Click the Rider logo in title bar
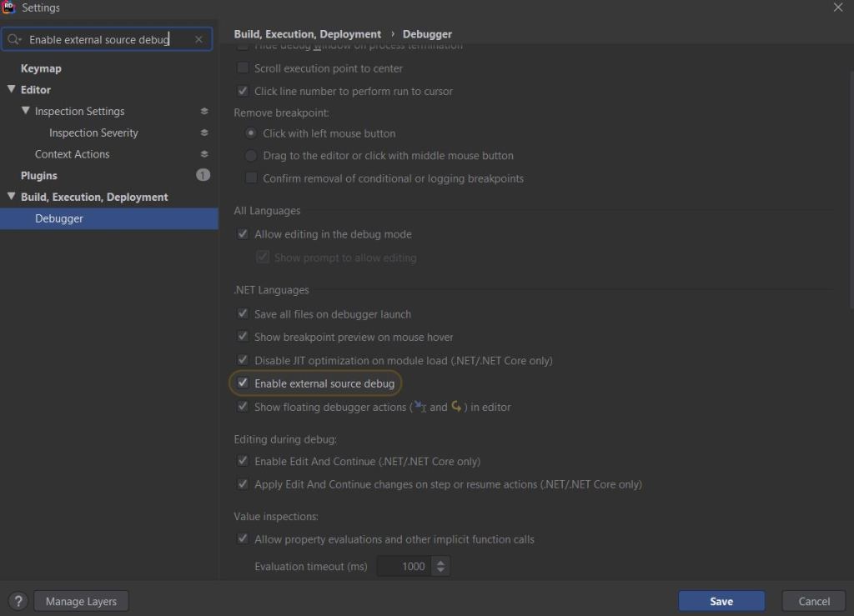This screenshot has height=616, width=854. pos(9,8)
